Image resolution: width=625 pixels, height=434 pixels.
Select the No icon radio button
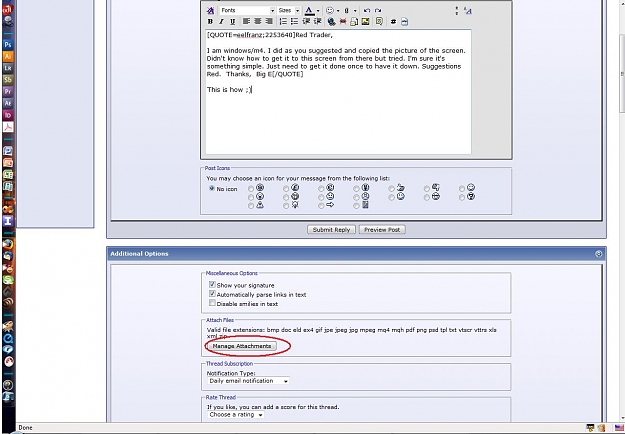pyautogui.click(x=212, y=189)
